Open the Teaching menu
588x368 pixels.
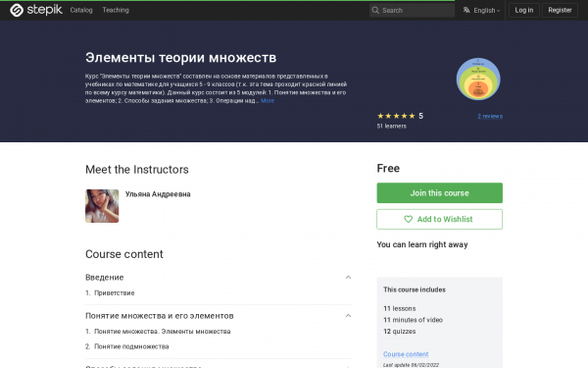[116, 10]
